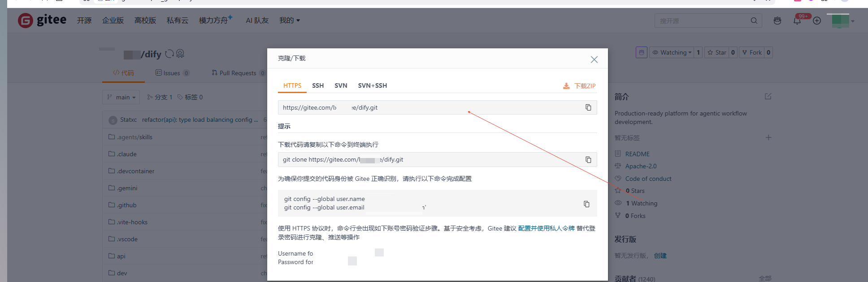Star the repository

click(x=717, y=52)
